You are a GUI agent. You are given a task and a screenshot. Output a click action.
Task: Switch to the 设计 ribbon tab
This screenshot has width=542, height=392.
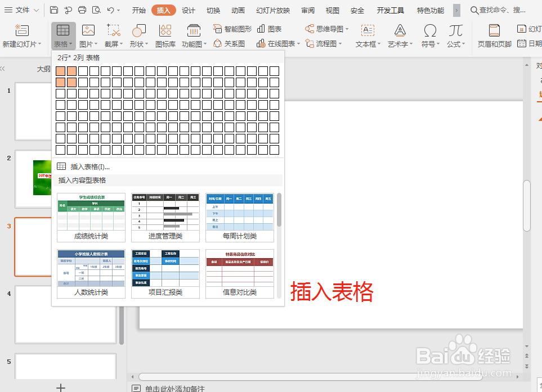(x=188, y=9)
